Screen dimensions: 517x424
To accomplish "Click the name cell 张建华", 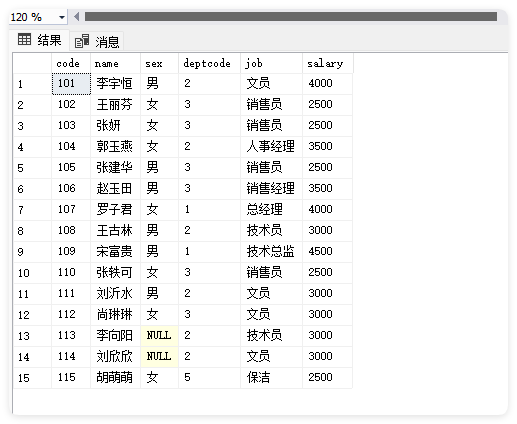I will tap(115, 168).
